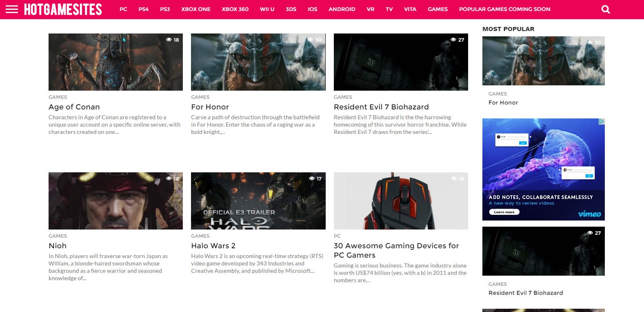Go to the Xbox One section
Image resolution: width=644 pixels, height=312 pixels.
coord(196,9)
